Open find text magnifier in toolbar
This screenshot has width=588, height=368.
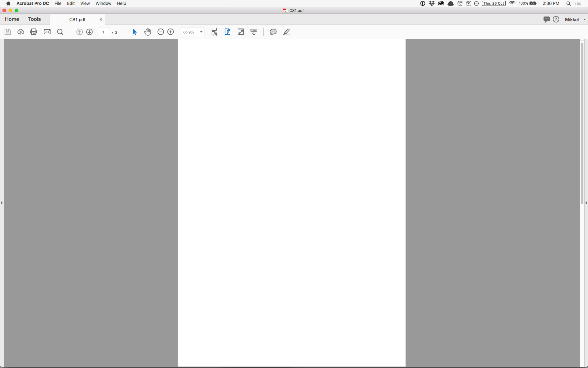pos(60,32)
